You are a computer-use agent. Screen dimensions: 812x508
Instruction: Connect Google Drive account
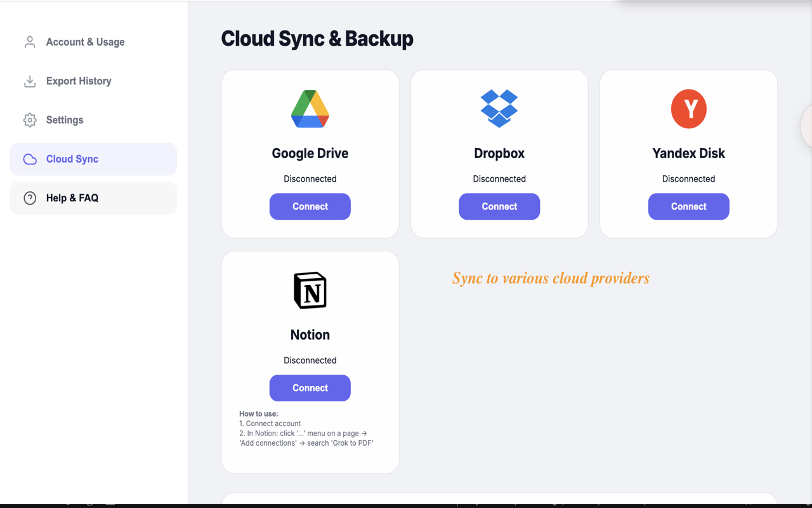click(310, 206)
